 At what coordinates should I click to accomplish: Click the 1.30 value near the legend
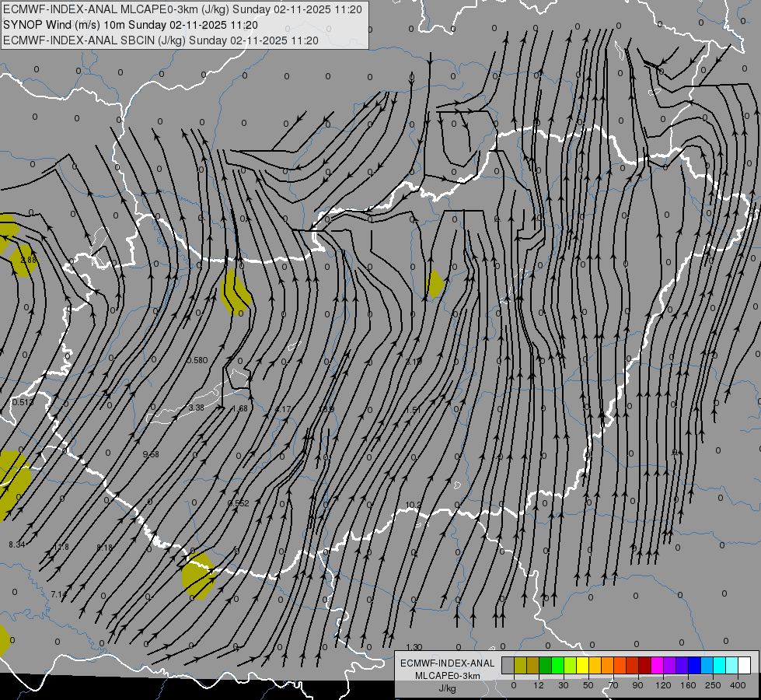pos(414,647)
